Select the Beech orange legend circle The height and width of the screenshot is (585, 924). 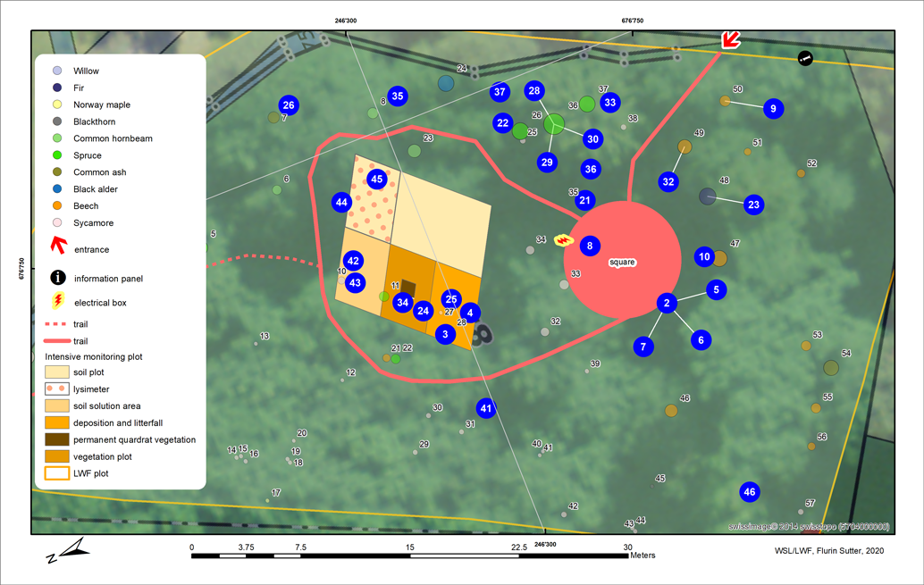tap(57, 206)
